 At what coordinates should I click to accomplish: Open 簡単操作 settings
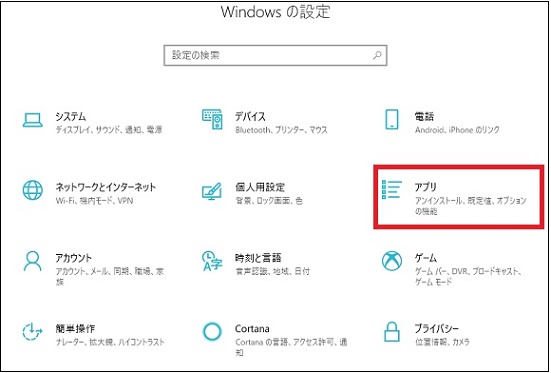pos(75,328)
